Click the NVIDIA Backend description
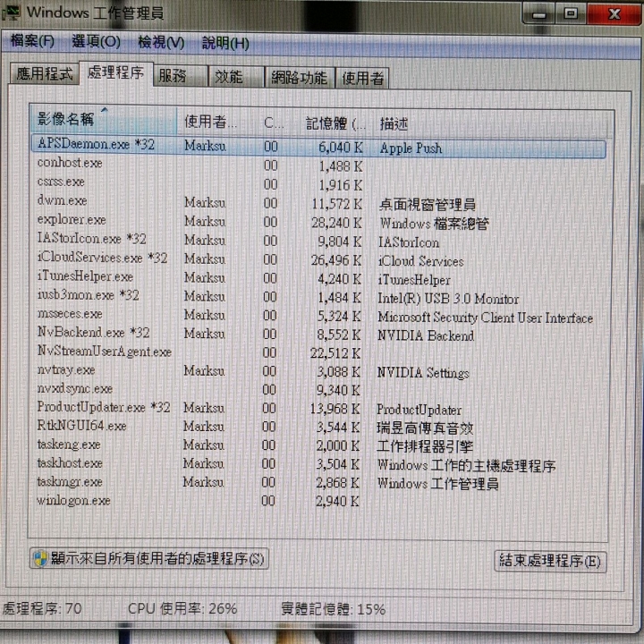This screenshot has width=644, height=644. pos(426,335)
